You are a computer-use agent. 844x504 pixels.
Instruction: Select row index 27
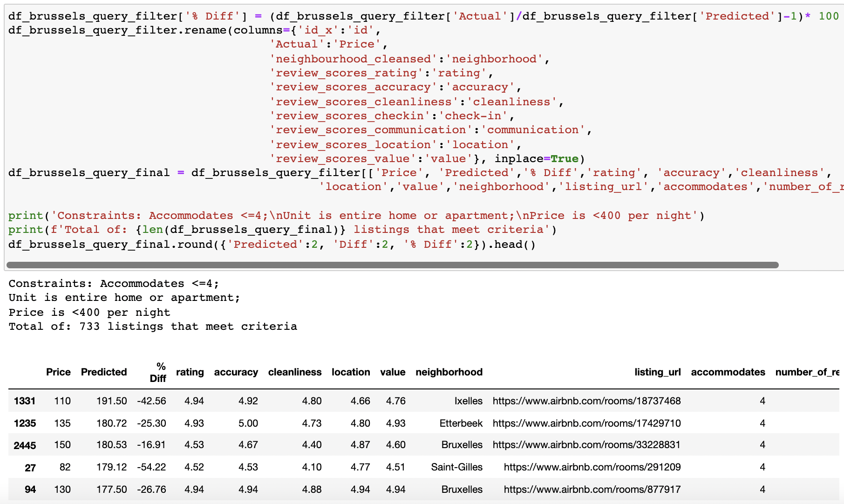(30, 468)
